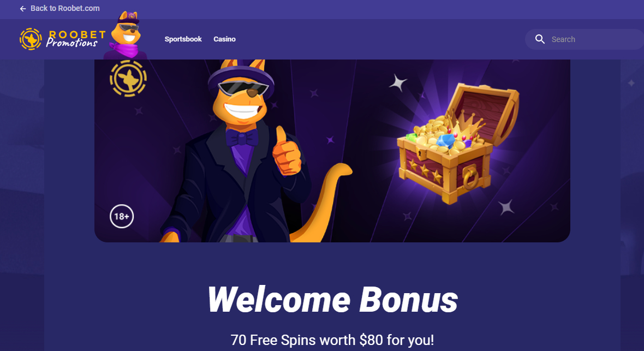Click the kangaroo's thumbs-up hand
This screenshot has height=351, width=644.
(x=287, y=151)
